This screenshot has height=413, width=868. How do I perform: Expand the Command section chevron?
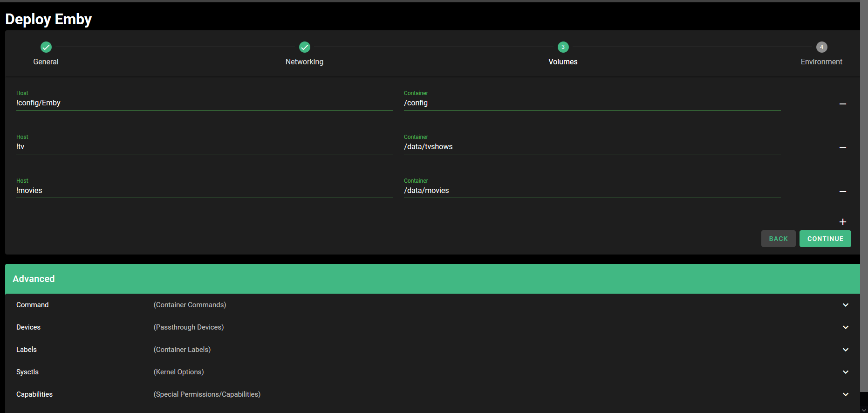coord(845,305)
